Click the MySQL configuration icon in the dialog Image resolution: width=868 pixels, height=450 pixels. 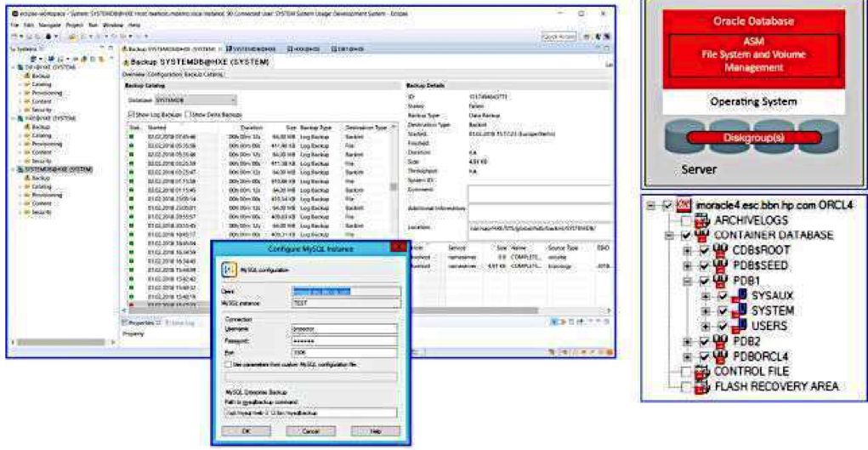229,268
